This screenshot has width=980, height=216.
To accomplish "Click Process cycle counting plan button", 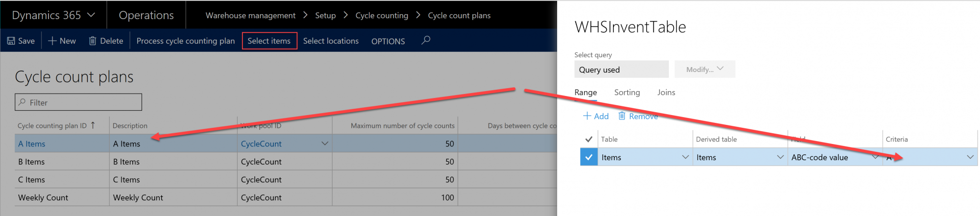I will tap(186, 41).
